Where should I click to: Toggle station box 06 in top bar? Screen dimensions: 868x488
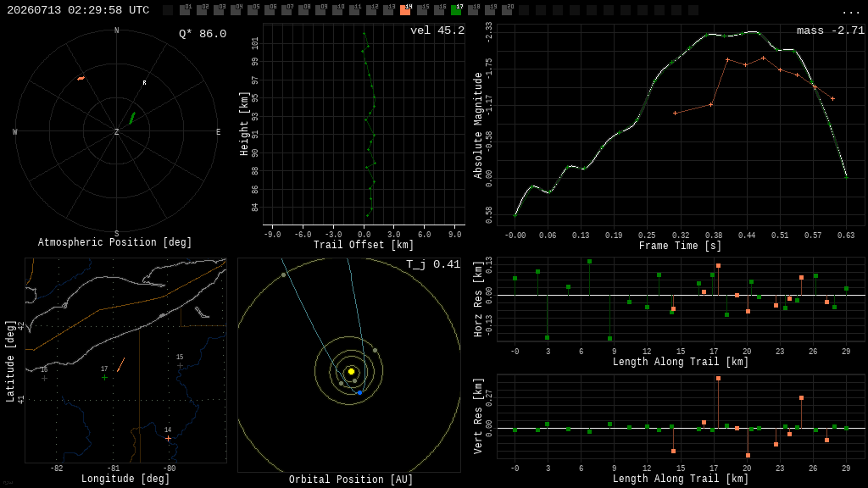pos(270,10)
